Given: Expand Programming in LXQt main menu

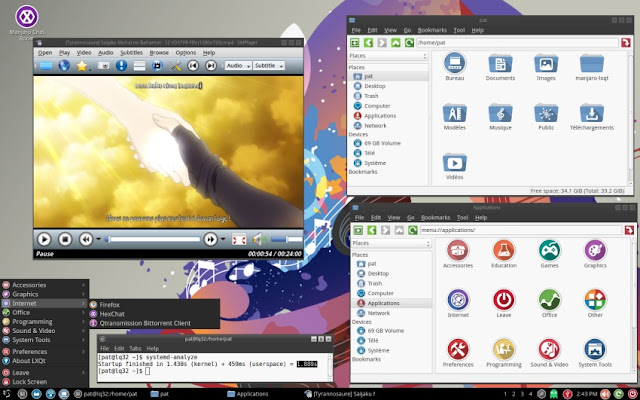Looking at the screenshot, I should pyautogui.click(x=44, y=322).
